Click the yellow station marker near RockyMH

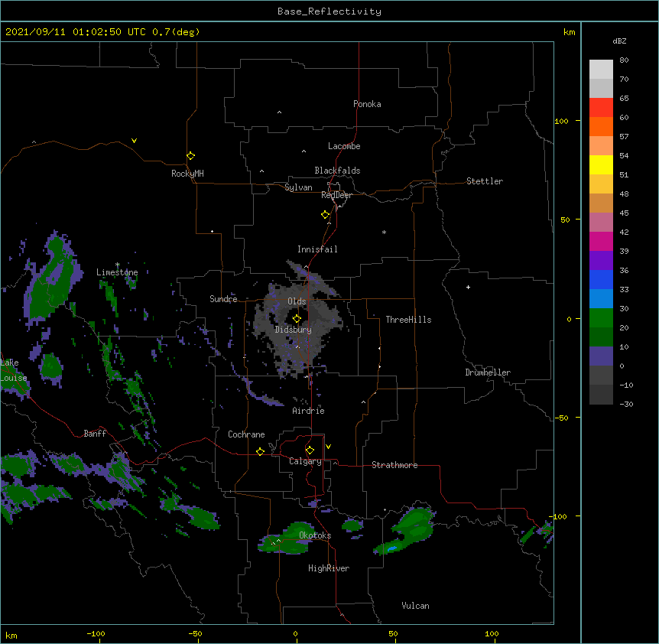coord(191,155)
